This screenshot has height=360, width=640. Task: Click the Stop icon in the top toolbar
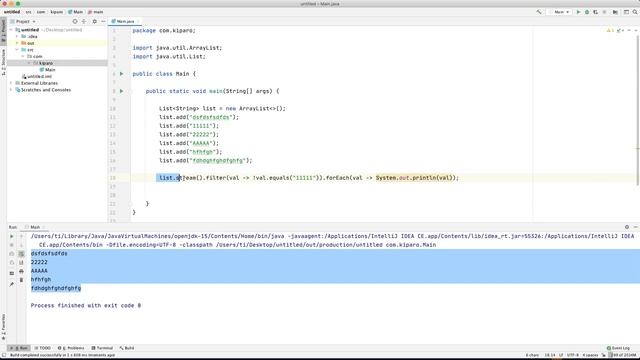(x=604, y=12)
